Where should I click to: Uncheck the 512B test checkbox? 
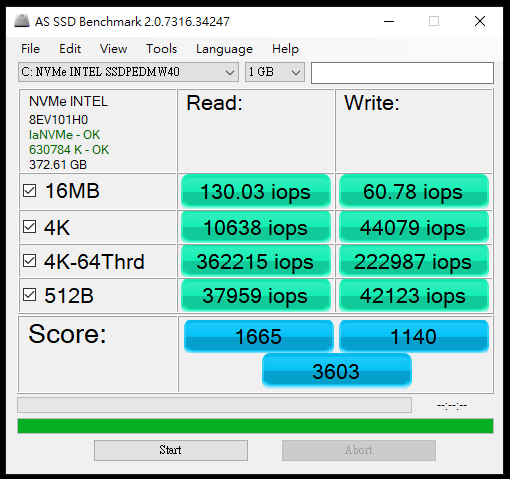click(29, 295)
